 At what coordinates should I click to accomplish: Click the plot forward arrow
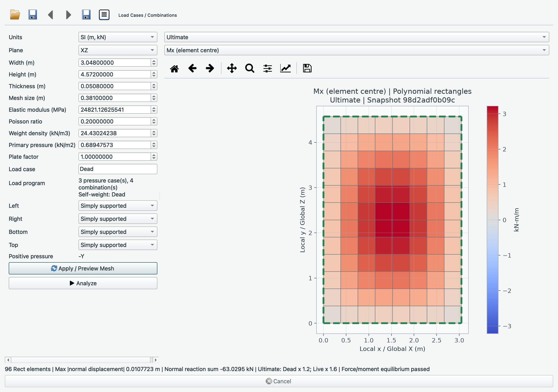(x=210, y=68)
